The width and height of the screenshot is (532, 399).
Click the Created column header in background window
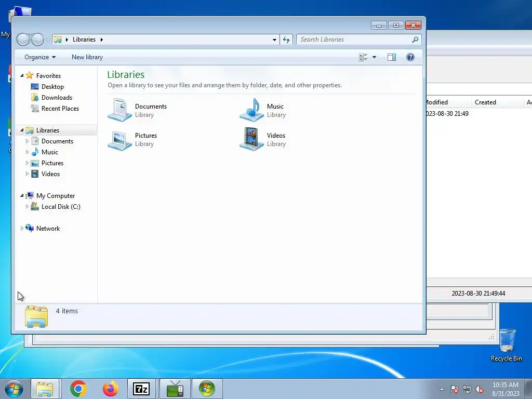coord(485,102)
